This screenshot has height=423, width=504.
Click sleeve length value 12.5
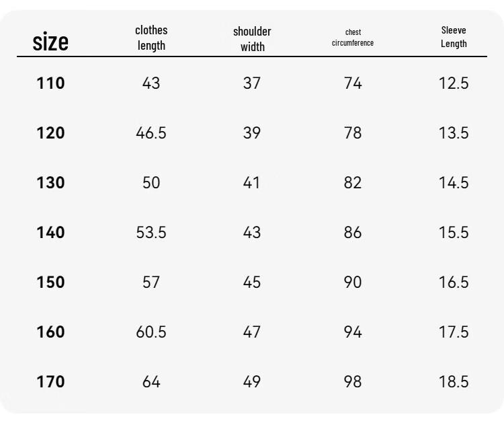point(454,83)
